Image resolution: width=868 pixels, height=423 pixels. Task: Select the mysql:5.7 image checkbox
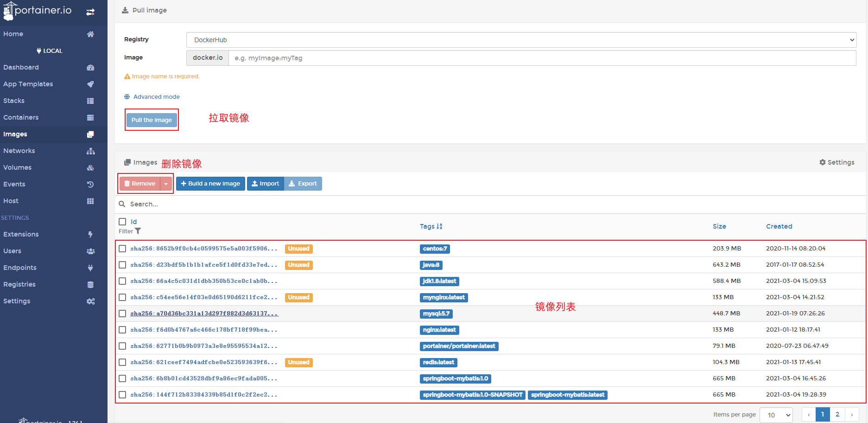click(122, 314)
